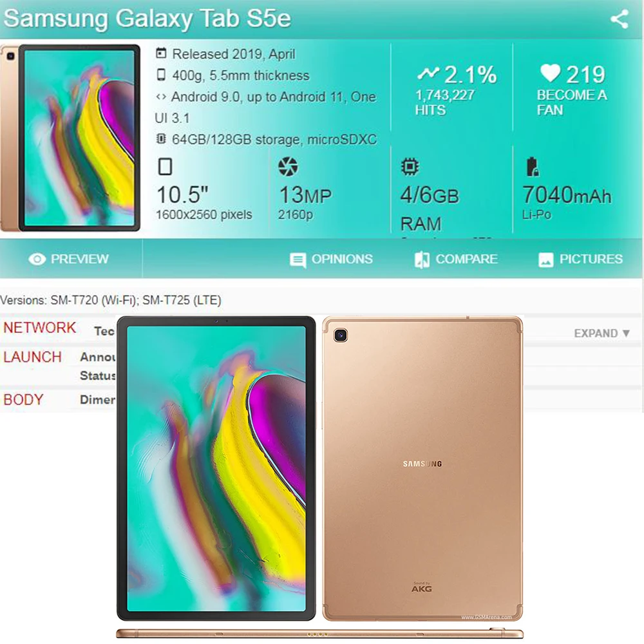Click the camera shutter icon above 13MP
Viewport: 644px width, 644px height.
[x=288, y=166]
